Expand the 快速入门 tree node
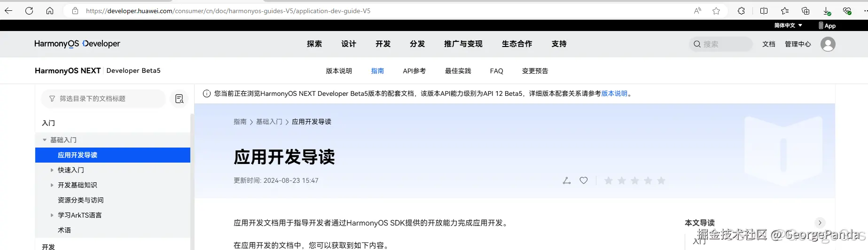868x250 pixels. tap(52, 170)
